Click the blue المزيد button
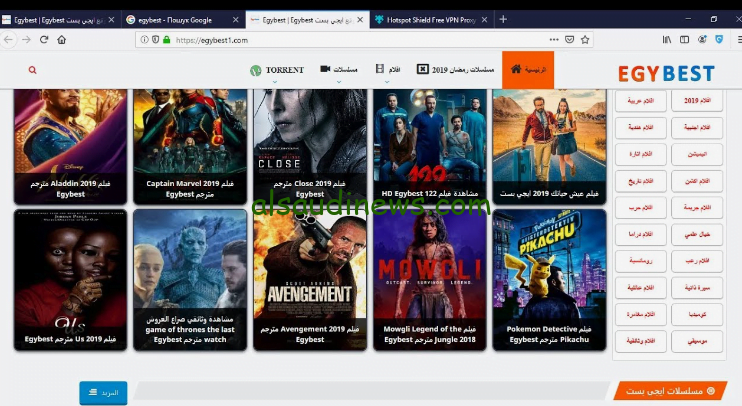 pyautogui.click(x=103, y=392)
